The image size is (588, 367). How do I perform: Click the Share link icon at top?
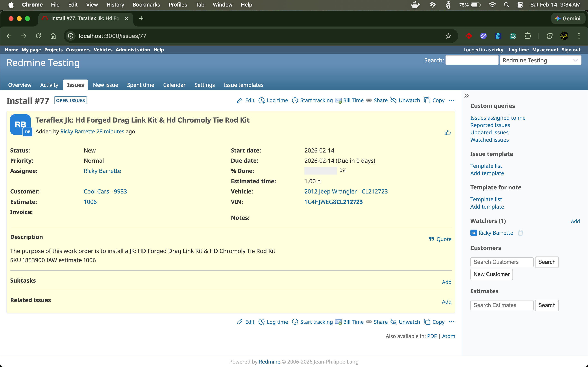pyautogui.click(x=369, y=101)
